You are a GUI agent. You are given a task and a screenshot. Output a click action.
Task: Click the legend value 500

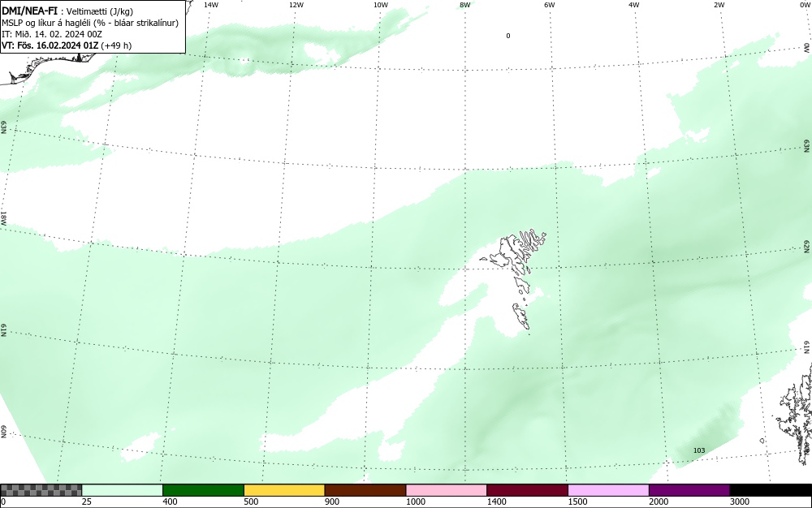[251, 502]
